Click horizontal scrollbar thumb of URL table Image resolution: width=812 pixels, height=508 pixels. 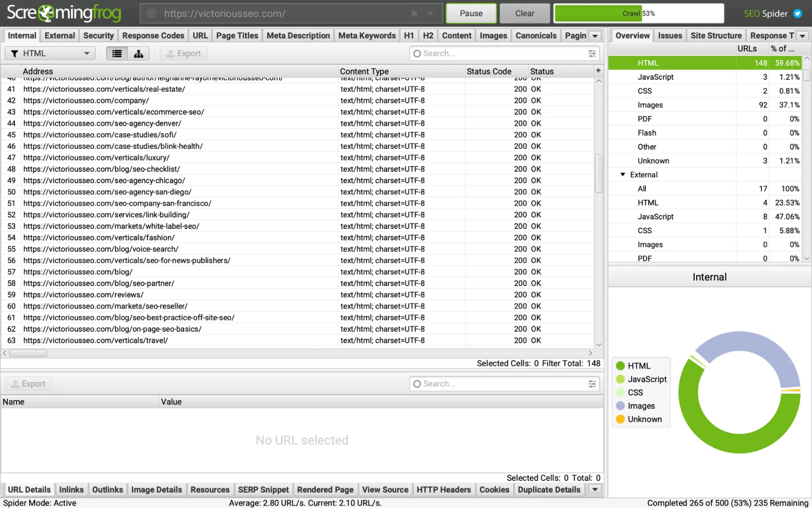click(x=28, y=353)
